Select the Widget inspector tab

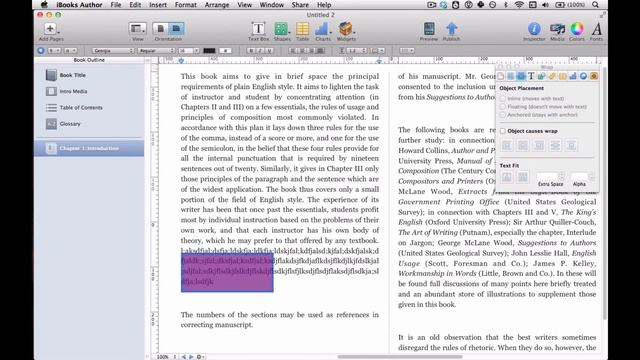(x=593, y=76)
